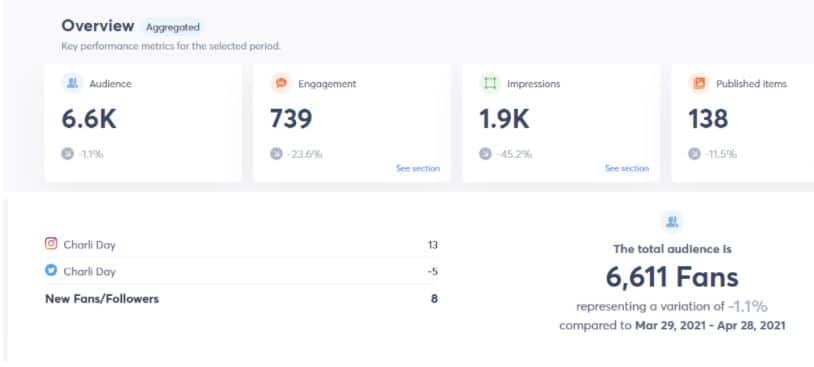Click the Impressions green frame icon
The width and height of the screenshot is (814, 367).
(490, 83)
